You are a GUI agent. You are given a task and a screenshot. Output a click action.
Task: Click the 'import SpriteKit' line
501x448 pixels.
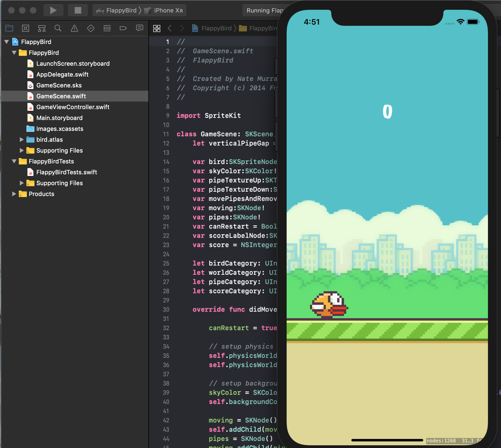coord(209,116)
